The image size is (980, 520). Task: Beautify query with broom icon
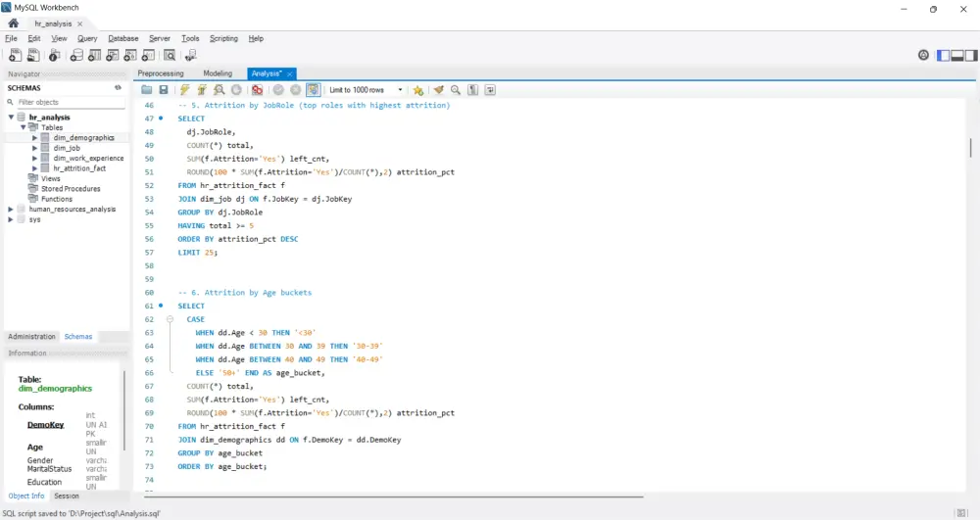click(x=439, y=90)
